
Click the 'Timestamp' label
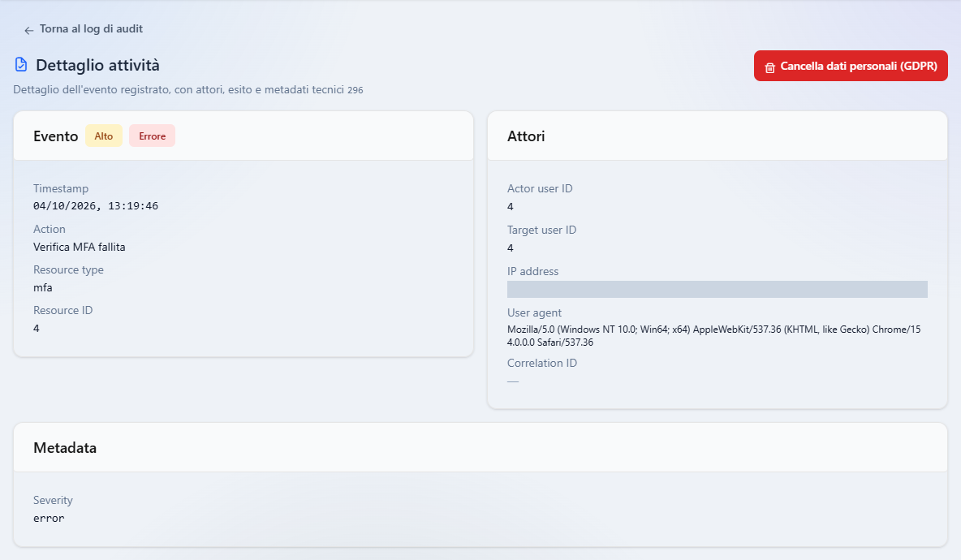(x=61, y=189)
